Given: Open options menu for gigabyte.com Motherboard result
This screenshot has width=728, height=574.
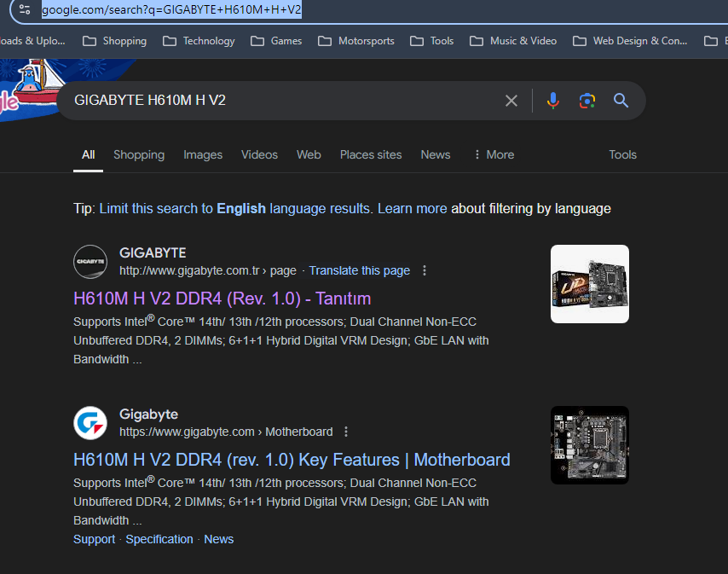Looking at the screenshot, I should (346, 432).
